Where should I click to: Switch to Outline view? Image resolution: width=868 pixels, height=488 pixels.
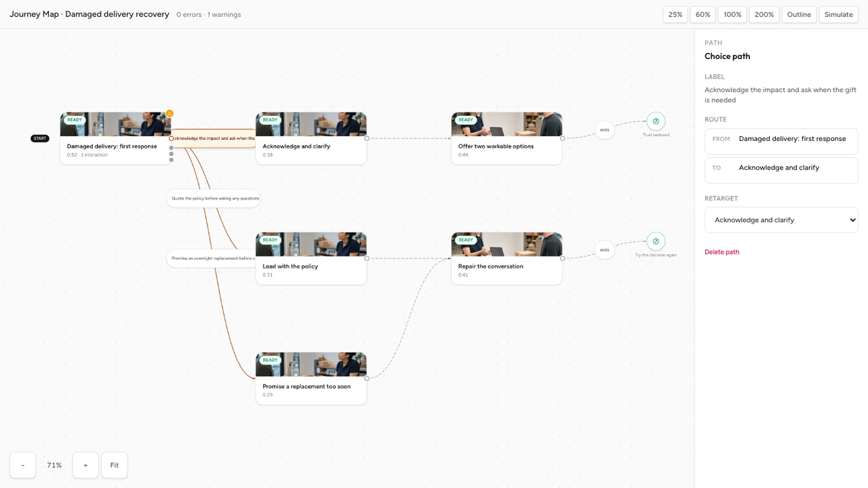(x=799, y=14)
